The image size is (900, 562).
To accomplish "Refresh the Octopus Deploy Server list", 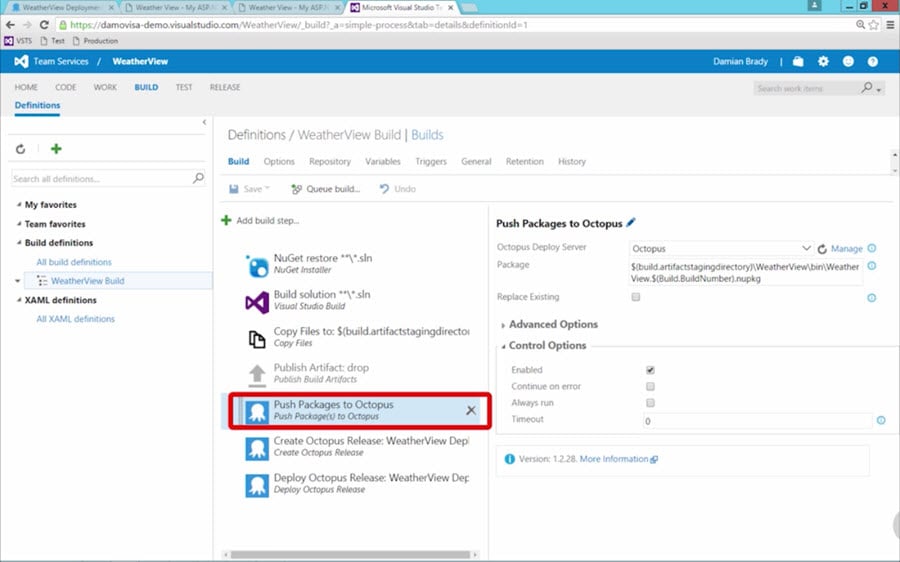I will (x=822, y=249).
